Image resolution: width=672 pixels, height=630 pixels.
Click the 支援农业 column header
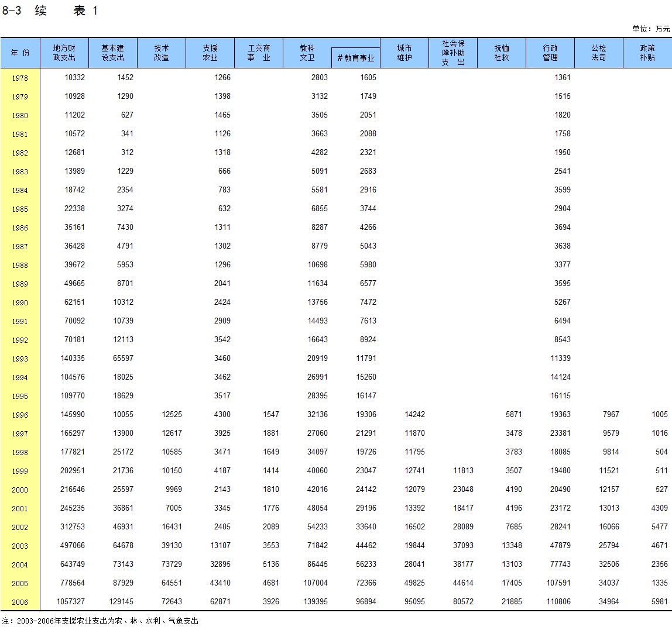coord(210,53)
